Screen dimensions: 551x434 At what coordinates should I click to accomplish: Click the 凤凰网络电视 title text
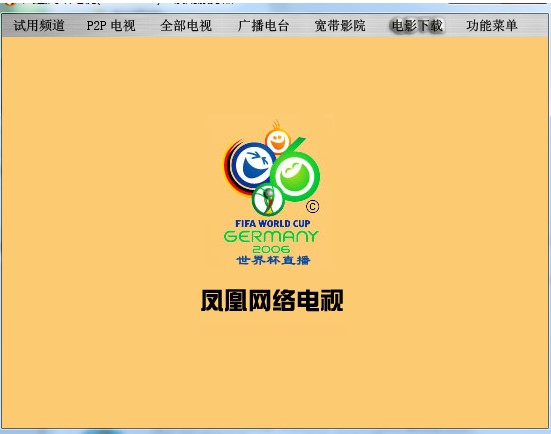[272, 300]
